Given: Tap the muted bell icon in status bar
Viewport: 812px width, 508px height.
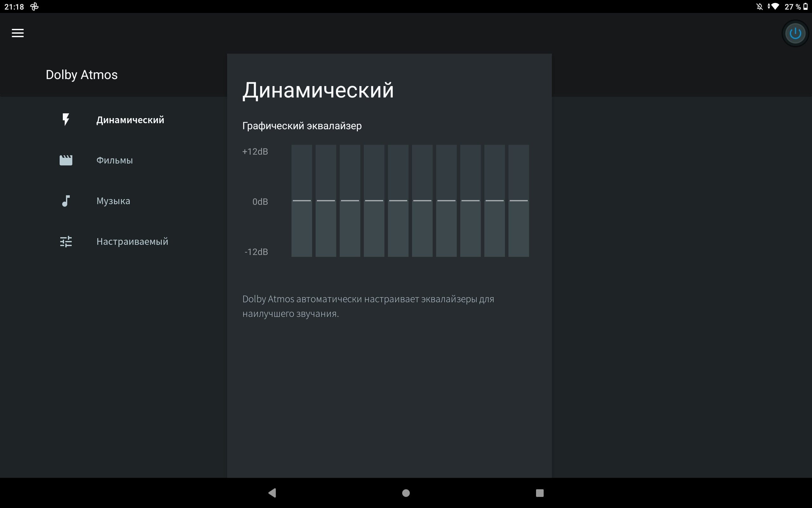Looking at the screenshot, I should [x=760, y=7].
